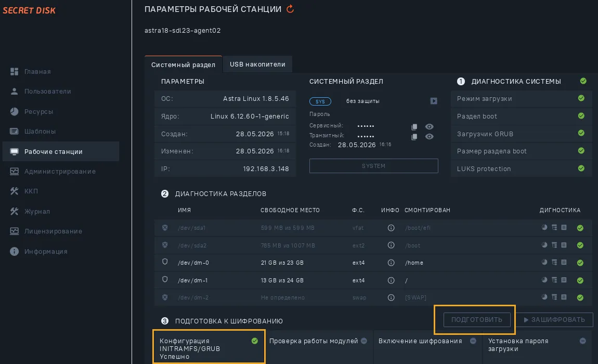Click Включение шифрования step
Image resolution: width=598 pixels, height=364 pixels.
(427, 347)
